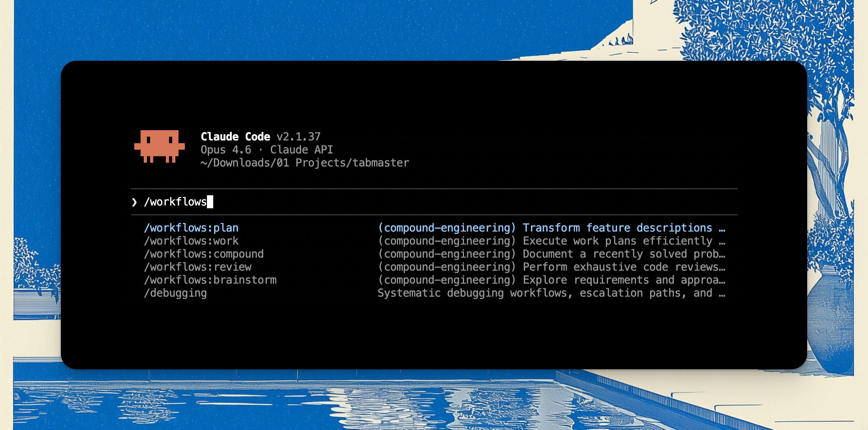Choose the /workflows:review suggestion
The image size is (868, 430).
197,267
